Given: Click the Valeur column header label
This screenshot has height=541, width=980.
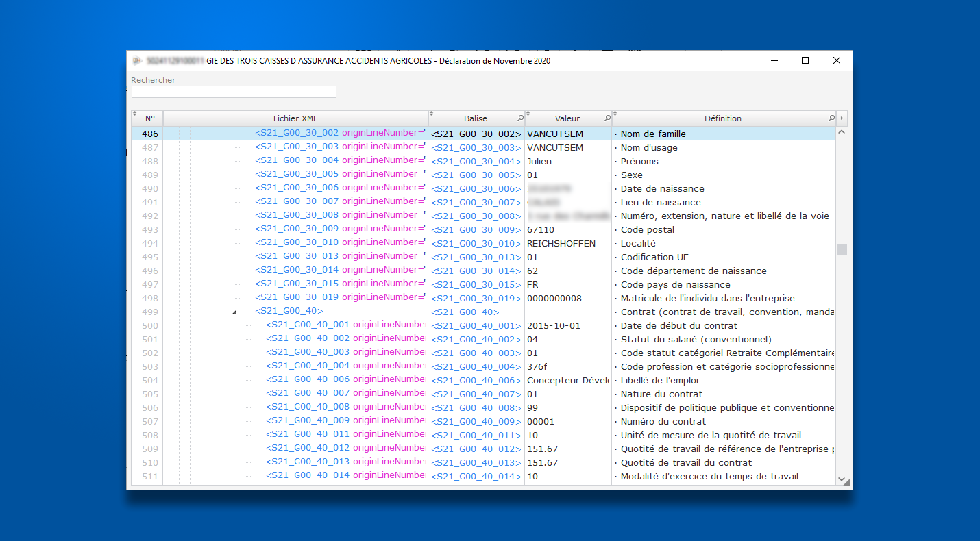Looking at the screenshot, I should pos(567,118).
